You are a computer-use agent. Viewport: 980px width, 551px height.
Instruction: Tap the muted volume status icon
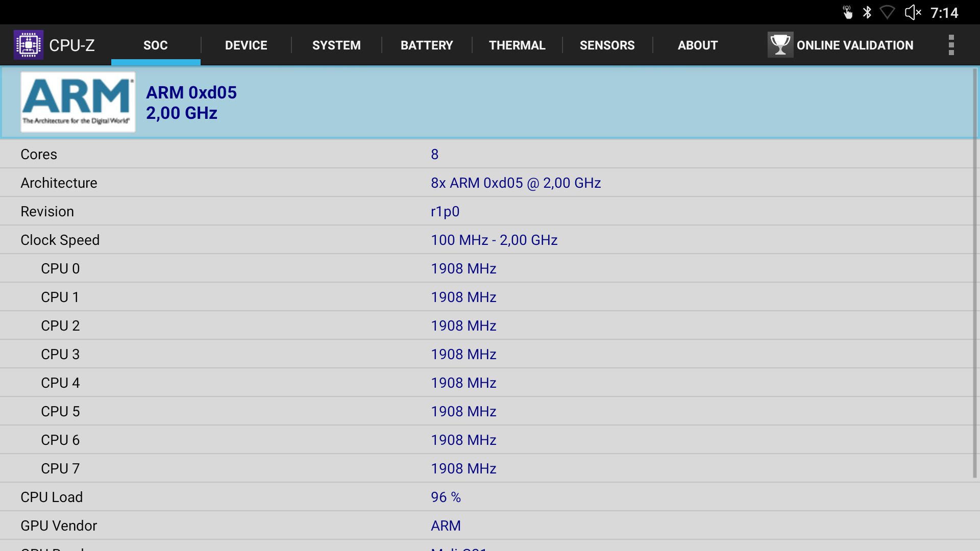click(913, 12)
